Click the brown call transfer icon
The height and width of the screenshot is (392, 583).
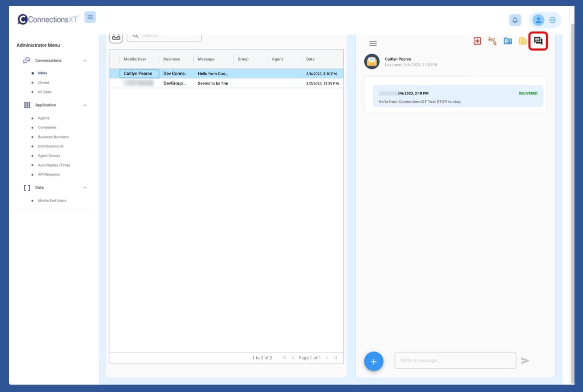[492, 41]
